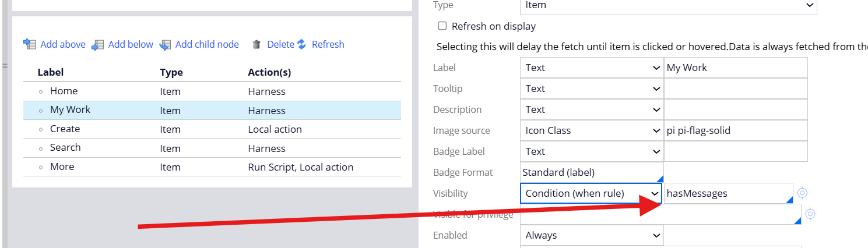The image size is (868, 248).
Task: Click the Add above icon
Action: tap(30, 44)
